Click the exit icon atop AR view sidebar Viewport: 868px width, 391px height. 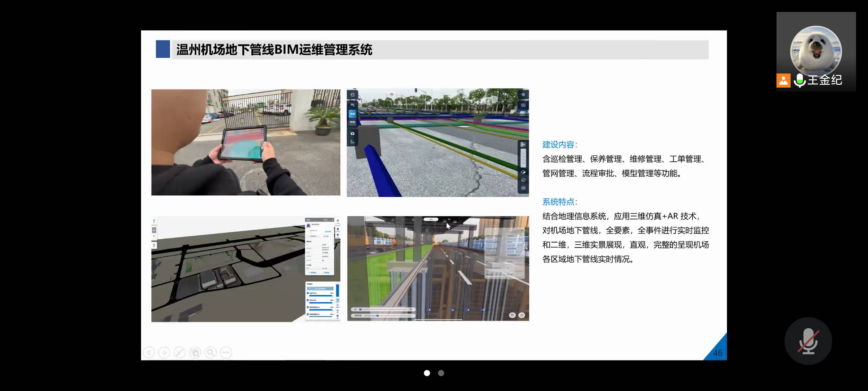(x=352, y=95)
